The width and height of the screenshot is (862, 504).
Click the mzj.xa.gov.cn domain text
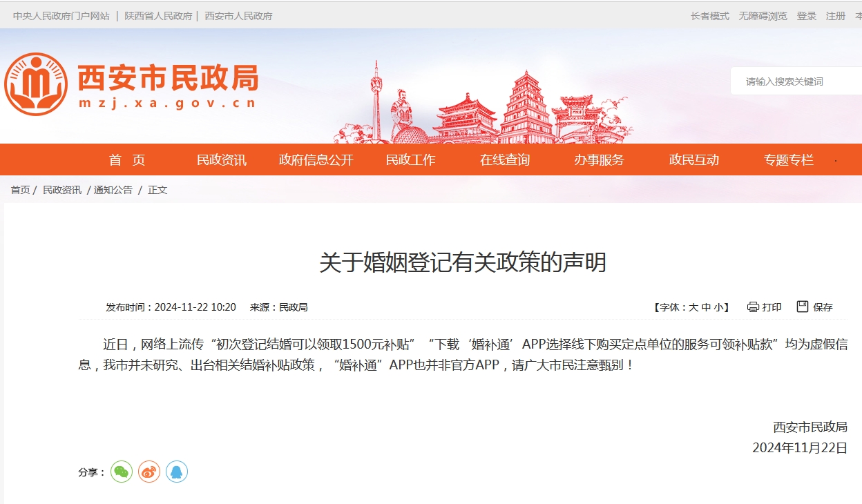pos(167,104)
